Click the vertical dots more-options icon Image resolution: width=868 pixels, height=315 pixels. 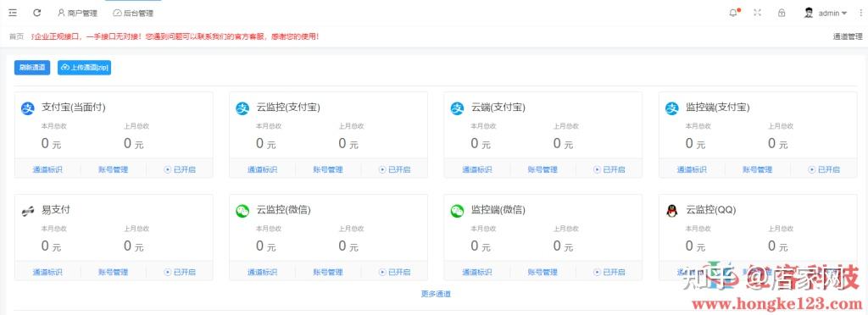click(861, 13)
